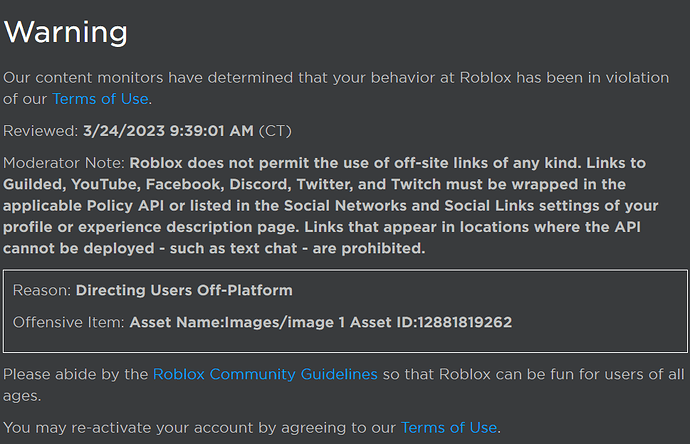Click the (CT) timezone label

click(275, 131)
